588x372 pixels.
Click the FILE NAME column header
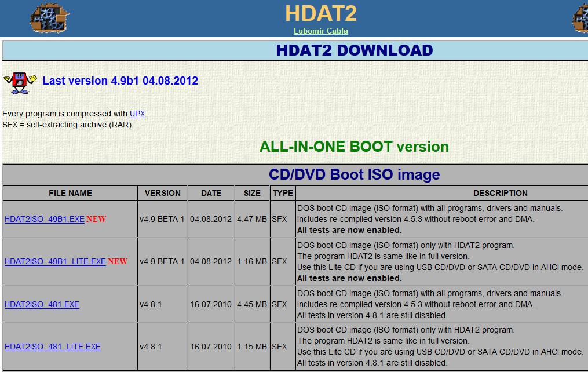[71, 193]
